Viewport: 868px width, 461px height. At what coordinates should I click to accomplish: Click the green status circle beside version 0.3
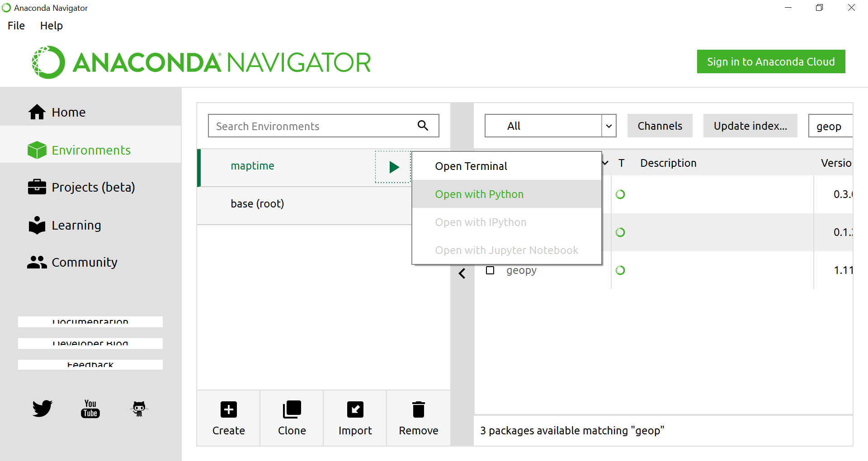coord(620,194)
